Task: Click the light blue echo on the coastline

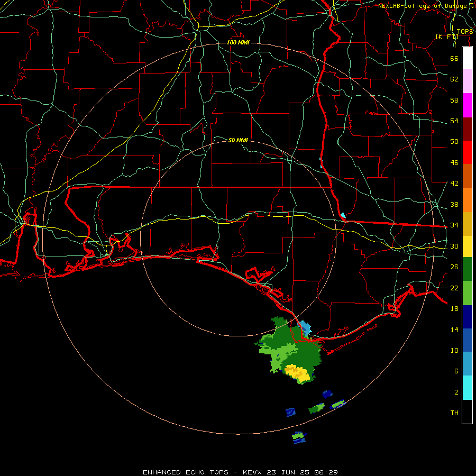Action: 305,328
